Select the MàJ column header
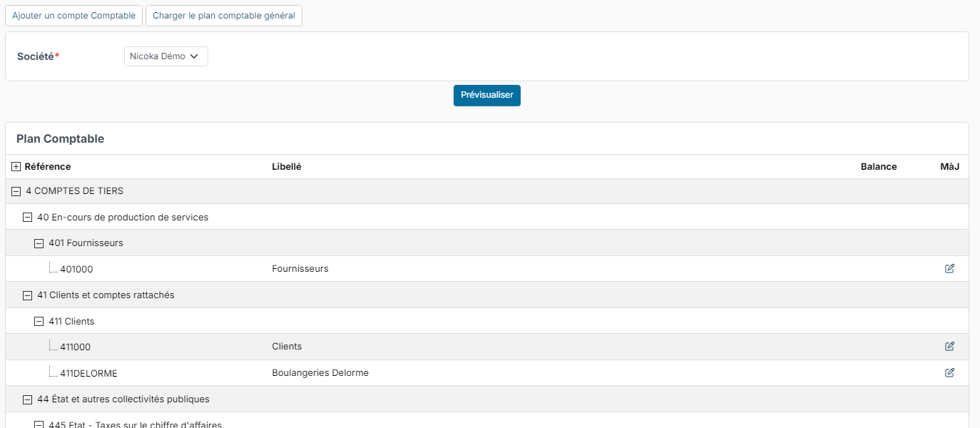Screen dimensions: 980x428 coord(950,166)
